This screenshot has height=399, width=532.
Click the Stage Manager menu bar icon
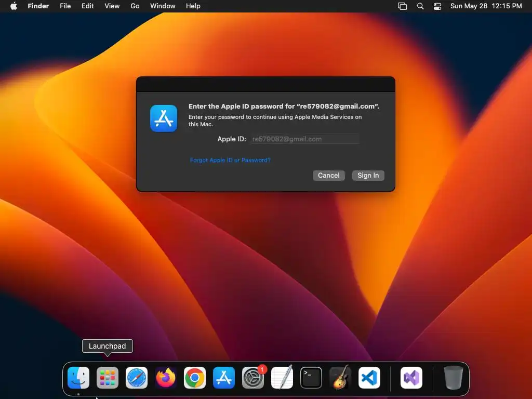tap(403, 6)
